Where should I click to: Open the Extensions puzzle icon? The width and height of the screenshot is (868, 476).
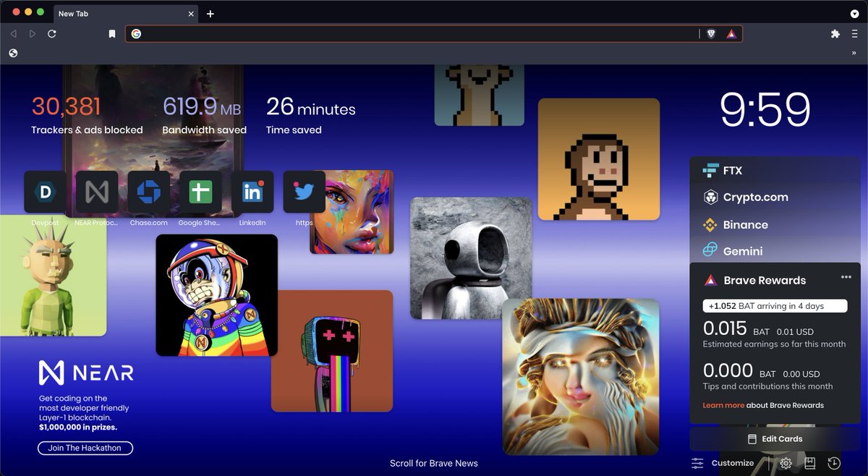point(835,34)
